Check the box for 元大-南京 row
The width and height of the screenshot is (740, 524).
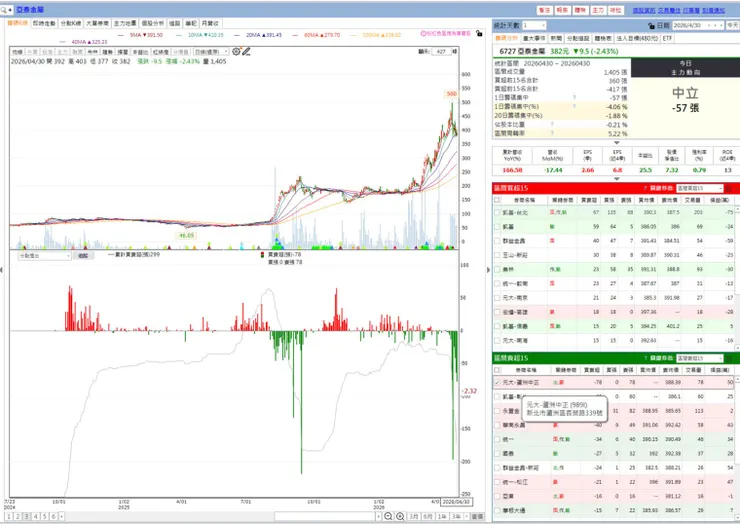click(x=497, y=298)
